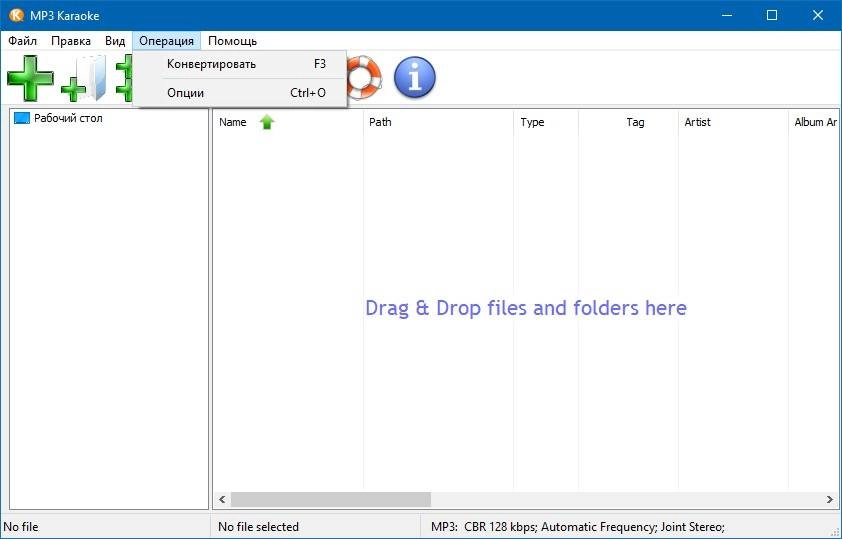
Task: Choose Конвертировать from the menu
Action: point(239,64)
